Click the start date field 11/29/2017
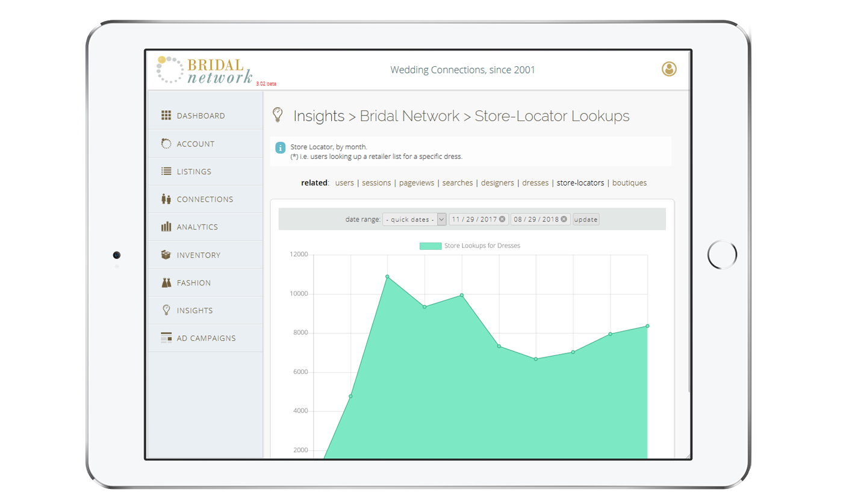Viewport: 843px width, 504px height. [479, 219]
